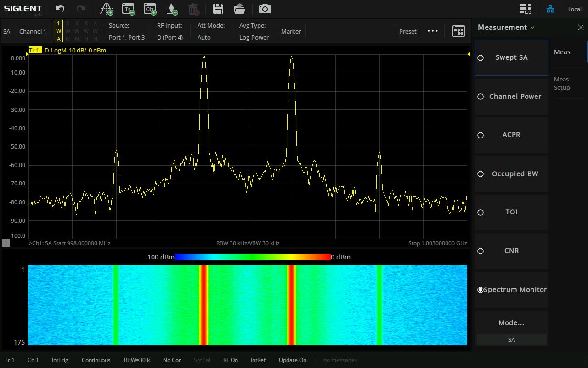Save the setup using floppy disk icon

[x=218, y=9]
